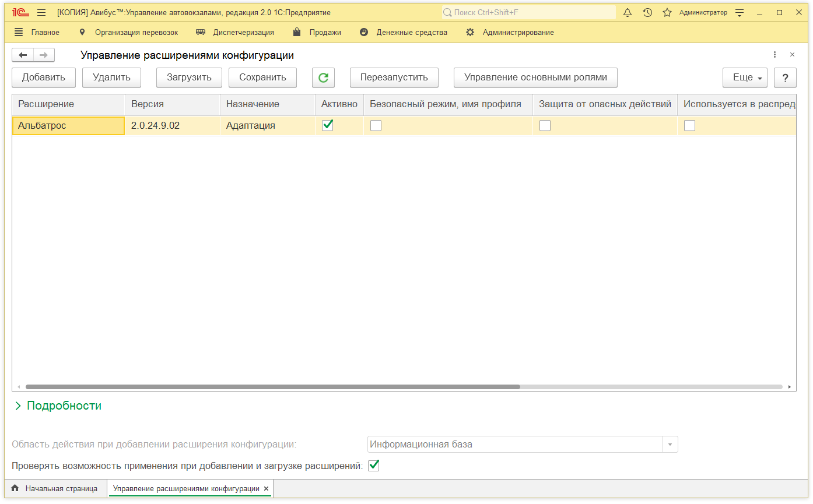This screenshot has height=504, width=813.
Task: Open the three-dot form options menu
Action: (x=775, y=55)
